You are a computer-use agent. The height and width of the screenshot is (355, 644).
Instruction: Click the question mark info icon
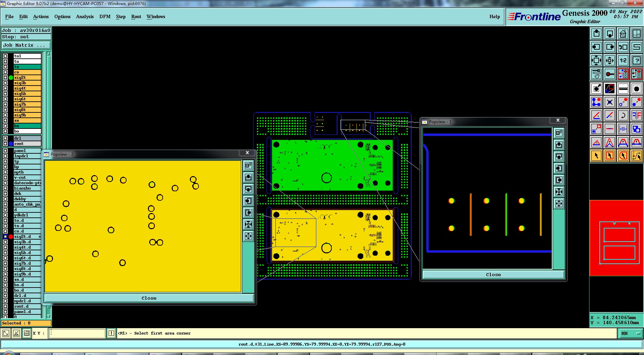637,60
